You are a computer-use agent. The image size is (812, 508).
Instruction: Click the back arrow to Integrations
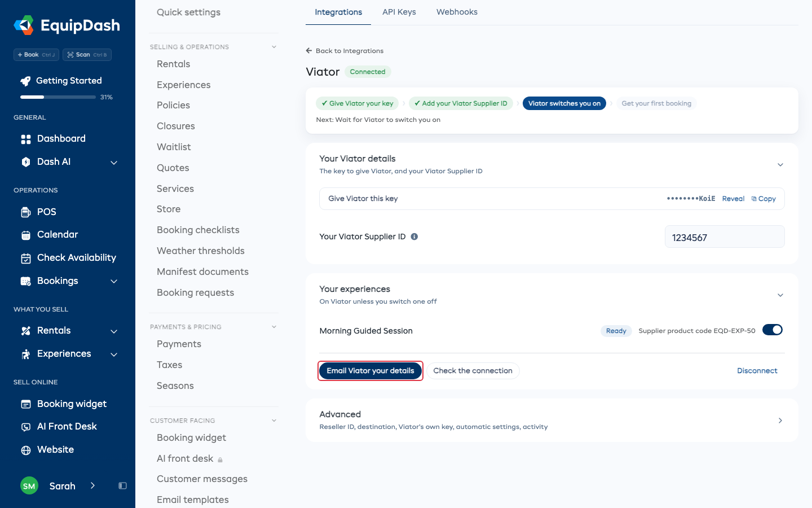pyautogui.click(x=309, y=51)
